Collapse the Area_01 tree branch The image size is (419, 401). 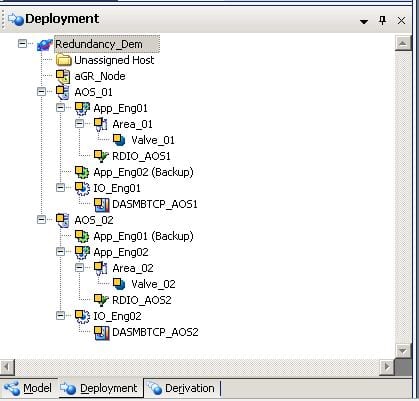pos(79,124)
